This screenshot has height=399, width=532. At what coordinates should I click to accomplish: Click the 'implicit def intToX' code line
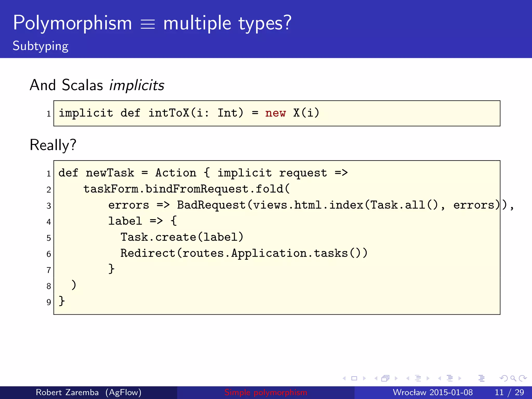[189, 113]
